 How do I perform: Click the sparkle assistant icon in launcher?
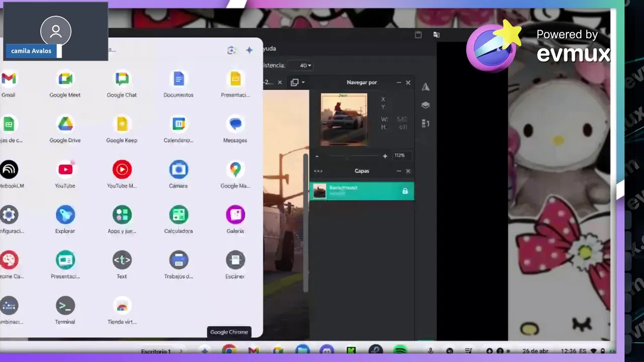(x=249, y=50)
